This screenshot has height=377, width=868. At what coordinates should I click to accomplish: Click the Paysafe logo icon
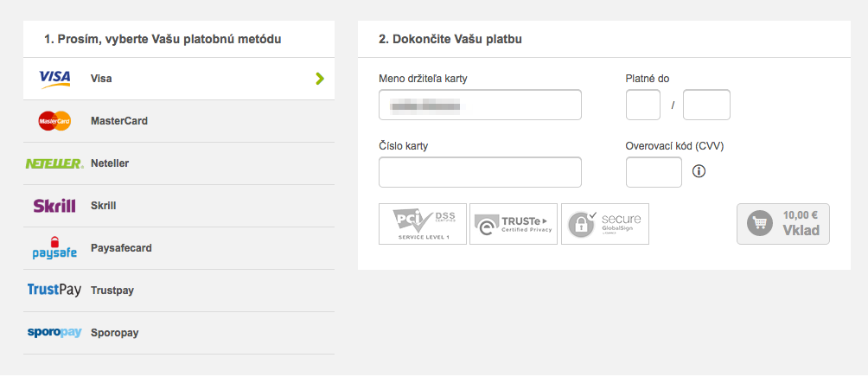click(x=54, y=248)
